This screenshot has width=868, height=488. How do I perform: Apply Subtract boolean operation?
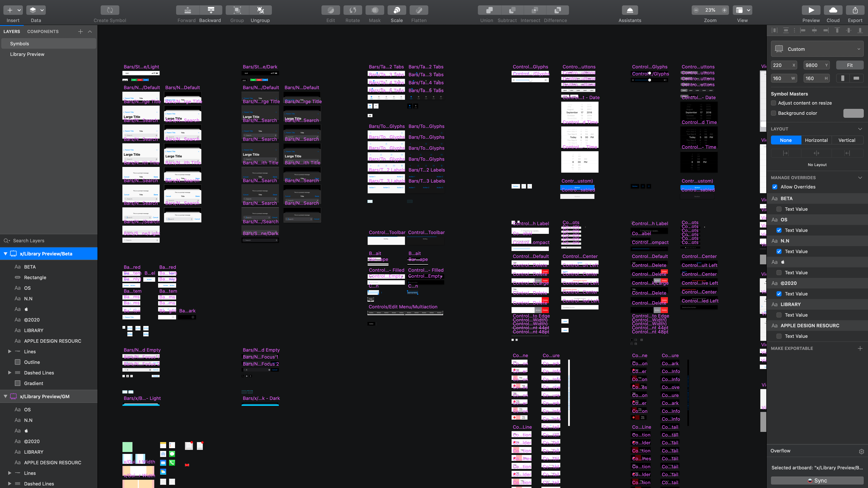click(512, 10)
